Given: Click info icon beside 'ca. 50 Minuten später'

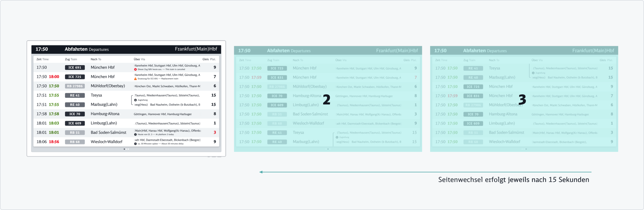Looking at the screenshot, I should click(x=135, y=144).
